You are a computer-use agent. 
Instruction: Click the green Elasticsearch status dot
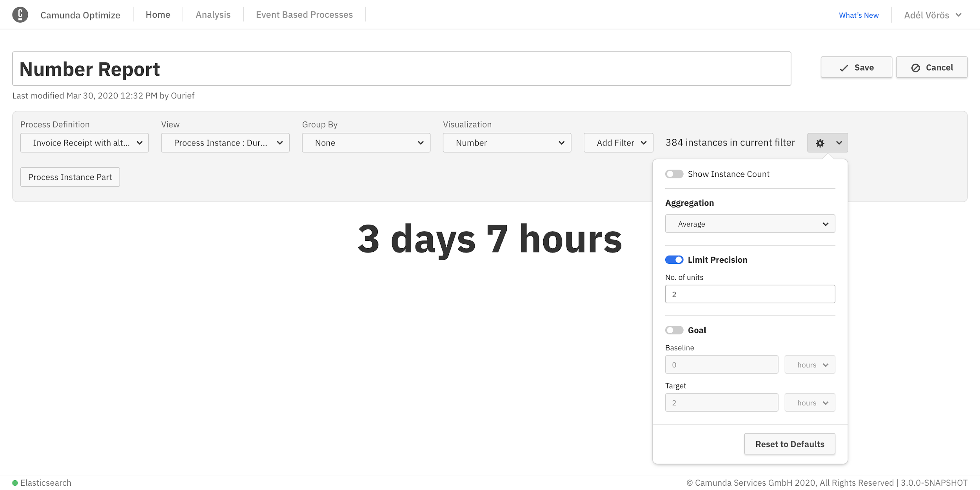click(x=15, y=483)
